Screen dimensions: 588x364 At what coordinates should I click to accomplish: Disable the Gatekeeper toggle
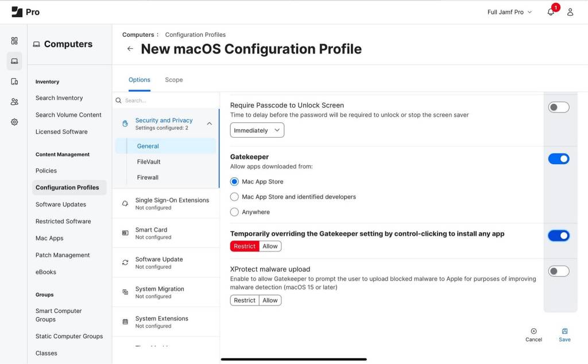(x=558, y=159)
